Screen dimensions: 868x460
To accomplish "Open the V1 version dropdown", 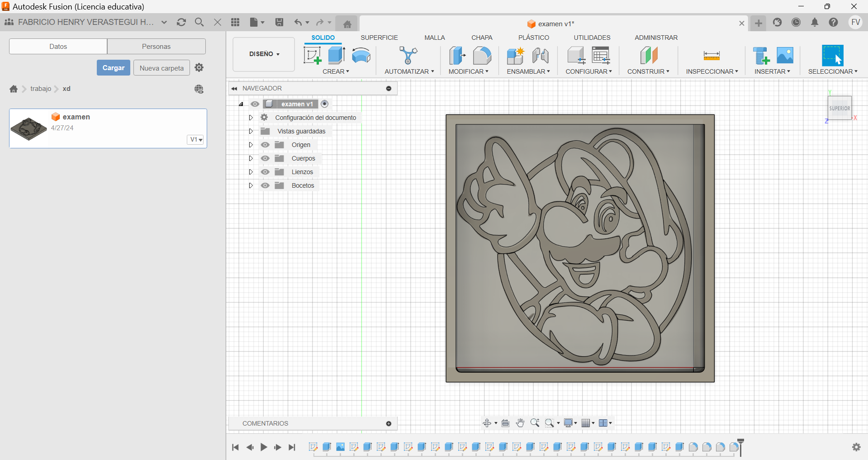I will click(x=195, y=140).
